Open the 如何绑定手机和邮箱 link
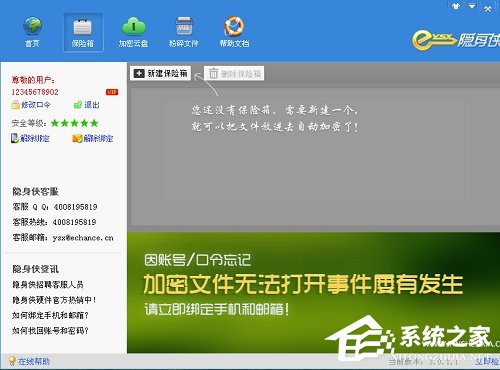This screenshot has height=370, width=500. [x=50, y=315]
